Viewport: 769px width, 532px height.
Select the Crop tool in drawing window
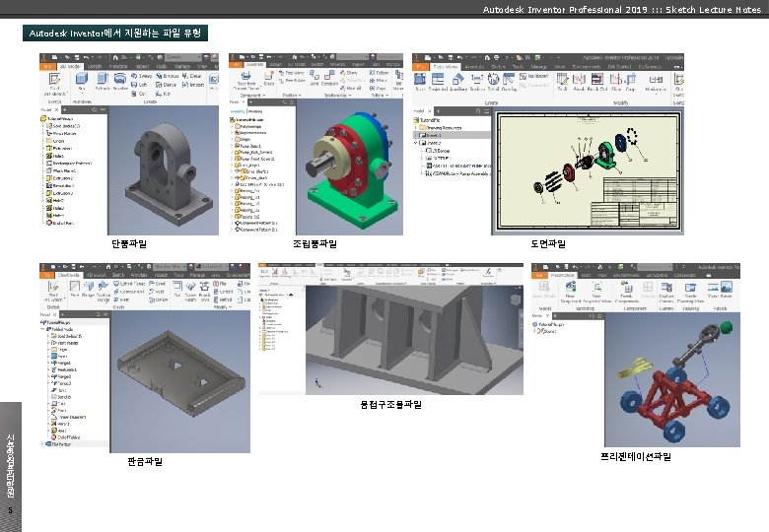pyautogui.click(x=631, y=82)
